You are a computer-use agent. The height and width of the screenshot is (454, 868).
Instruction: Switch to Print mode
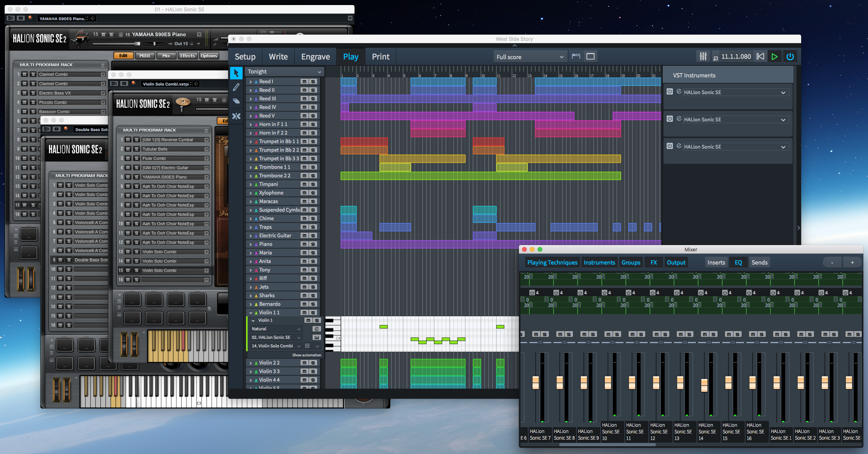click(381, 57)
